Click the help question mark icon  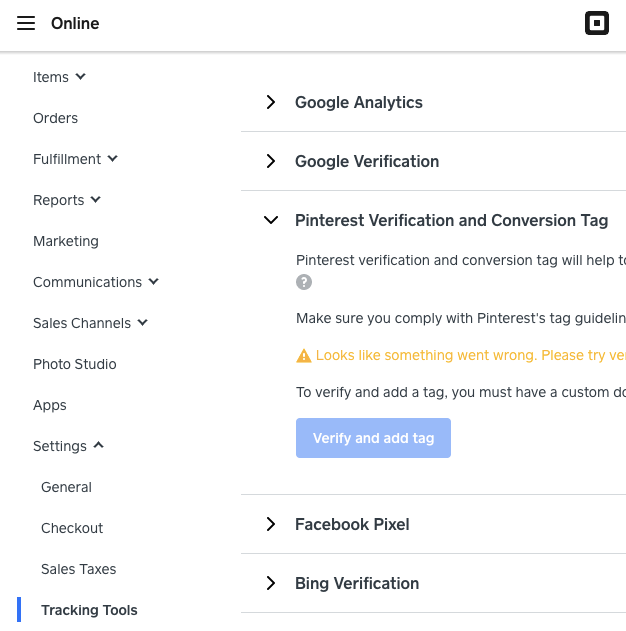click(304, 282)
